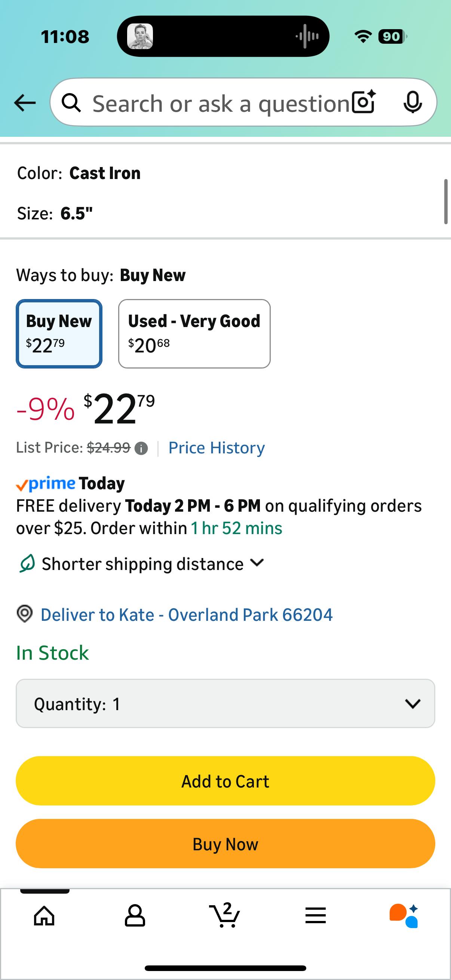Screen dimensions: 451x980
Task: Tap the page scrollbar indicator
Action: pyautogui.click(x=446, y=201)
